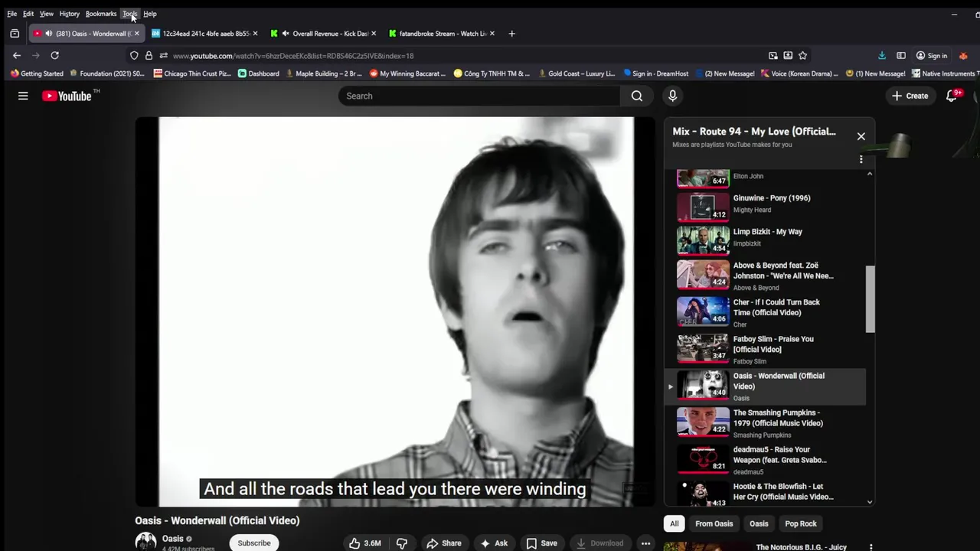
Task: Bookmark this page with the star icon
Action: pyautogui.click(x=802, y=55)
